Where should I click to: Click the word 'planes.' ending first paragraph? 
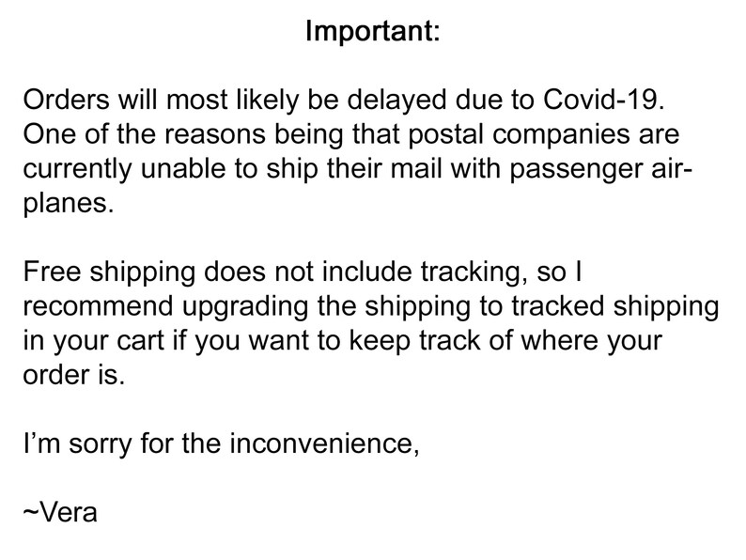[69, 204]
